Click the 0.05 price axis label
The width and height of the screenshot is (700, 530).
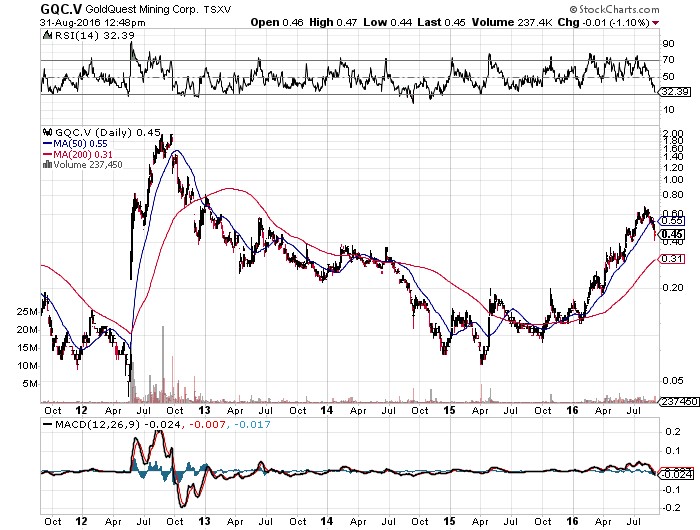pyautogui.click(x=671, y=380)
